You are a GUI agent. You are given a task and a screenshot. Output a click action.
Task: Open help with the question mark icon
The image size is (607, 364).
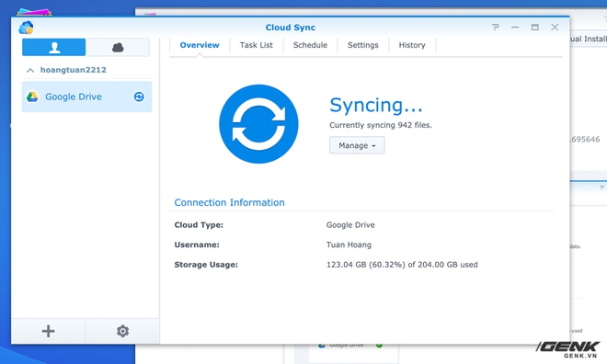496,27
